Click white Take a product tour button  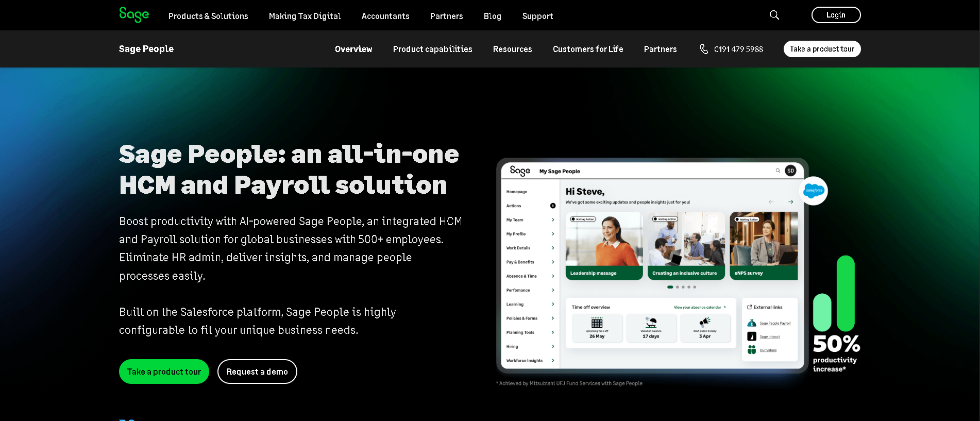pos(822,49)
